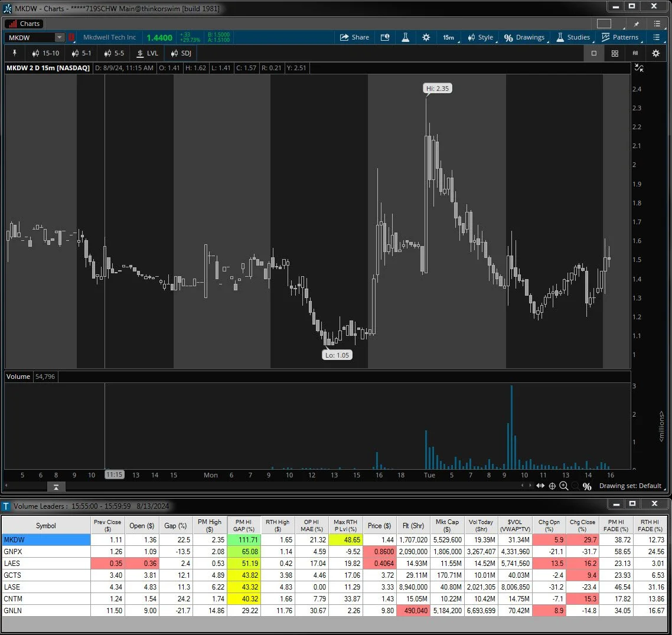The image size is (672, 635).
Task: Switch to chart grid layout view
Action: 615,53
